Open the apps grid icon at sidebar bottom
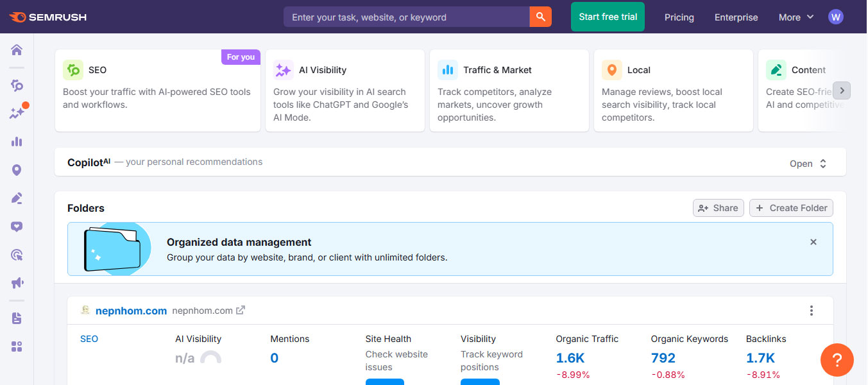The height and width of the screenshot is (385, 868). click(17, 346)
